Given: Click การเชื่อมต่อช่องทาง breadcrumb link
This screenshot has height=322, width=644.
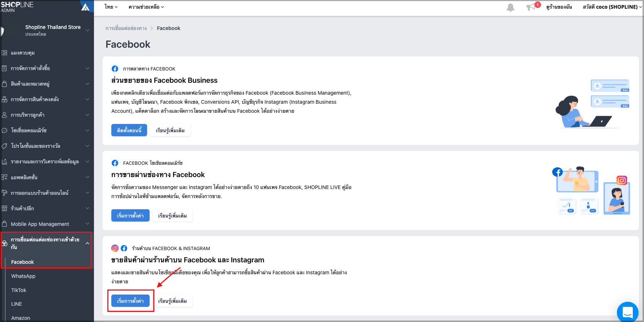Looking at the screenshot, I should (126, 28).
